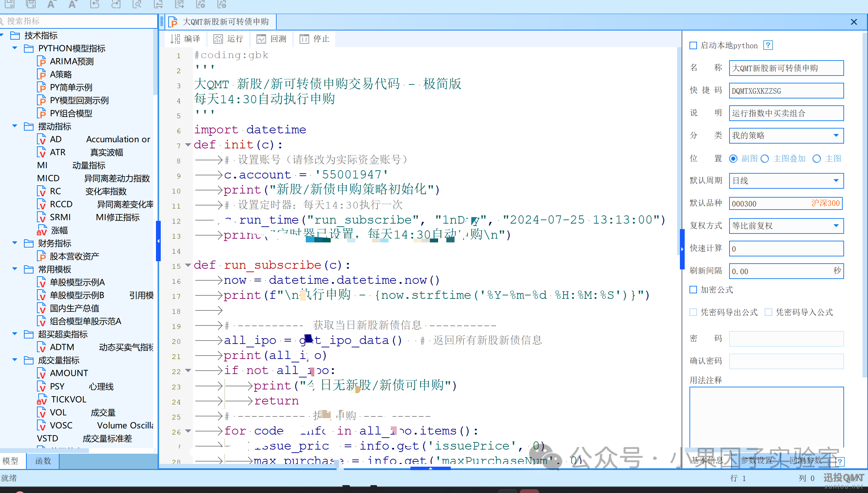868x493 pixels.
Task: Collapse the 财务指标 folder
Action: pyautogui.click(x=15, y=243)
